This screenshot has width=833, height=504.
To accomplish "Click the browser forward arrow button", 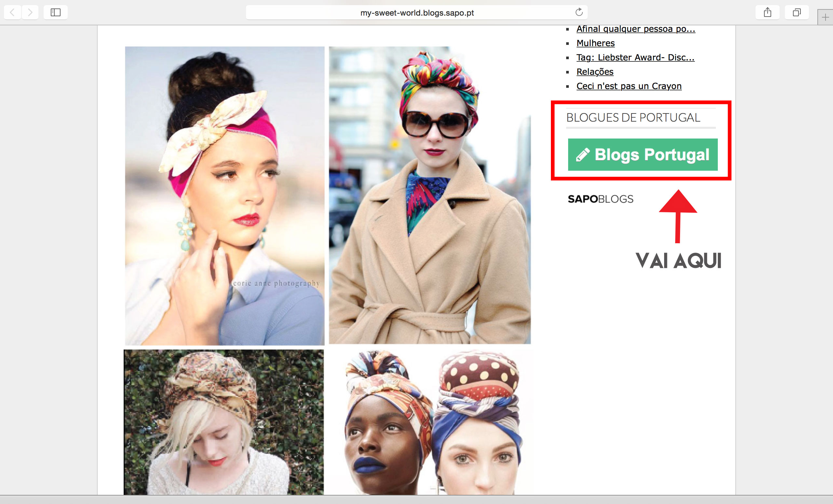I will click(x=30, y=12).
